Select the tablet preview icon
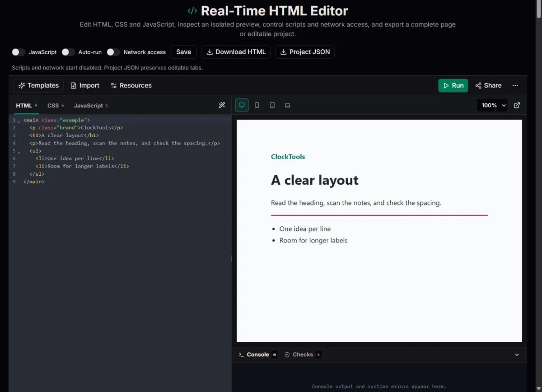The width and height of the screenshot is (542, 392). 272,105
